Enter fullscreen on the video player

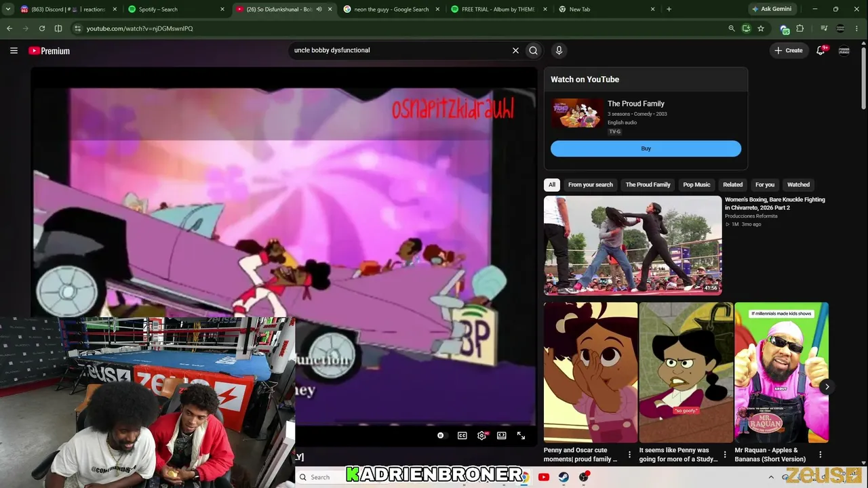click(521, 435)
